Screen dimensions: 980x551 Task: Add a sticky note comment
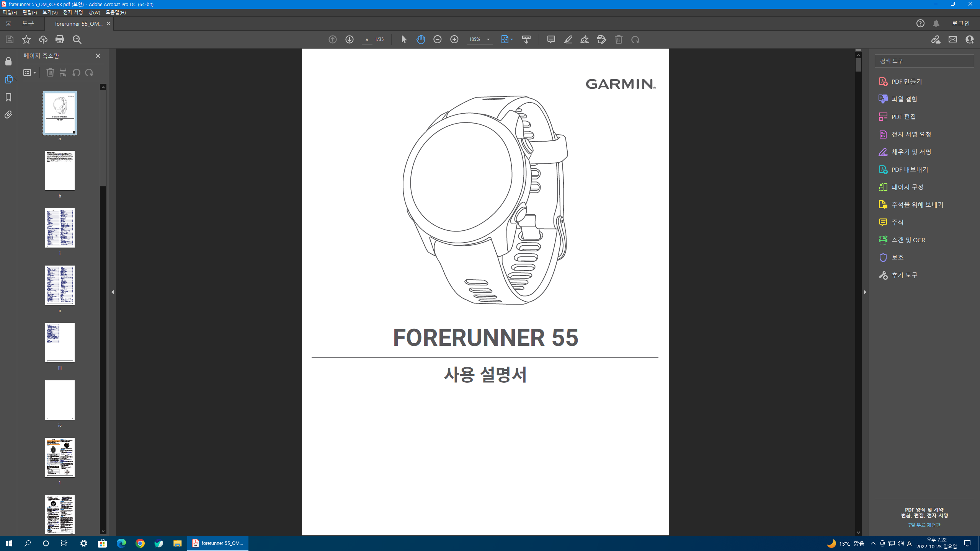551,39
